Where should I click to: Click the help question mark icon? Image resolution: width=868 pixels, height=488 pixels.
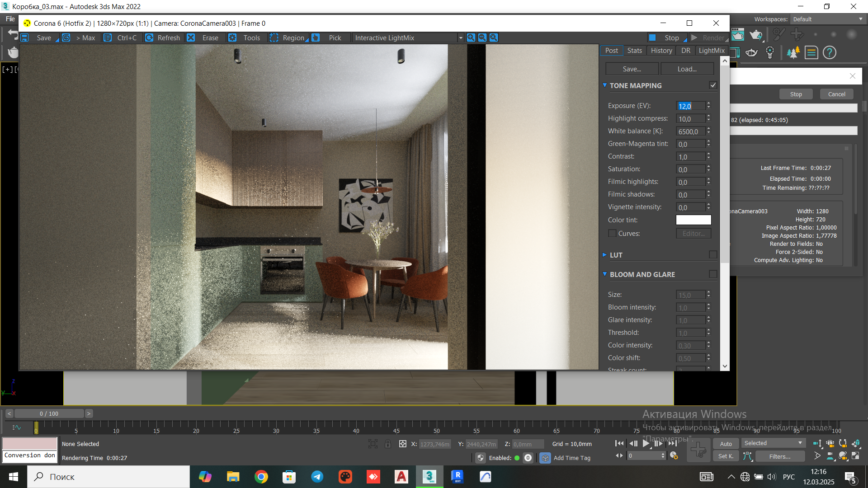coord(829,53)
